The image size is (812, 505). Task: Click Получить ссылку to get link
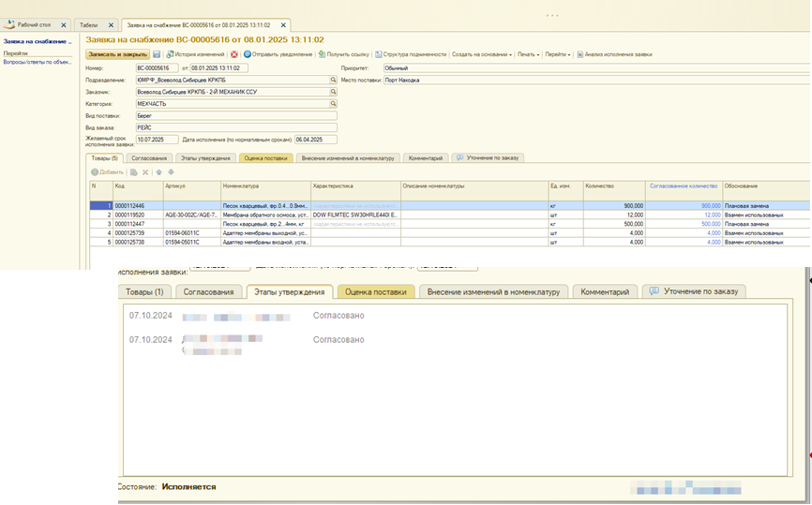coord(343,54)
